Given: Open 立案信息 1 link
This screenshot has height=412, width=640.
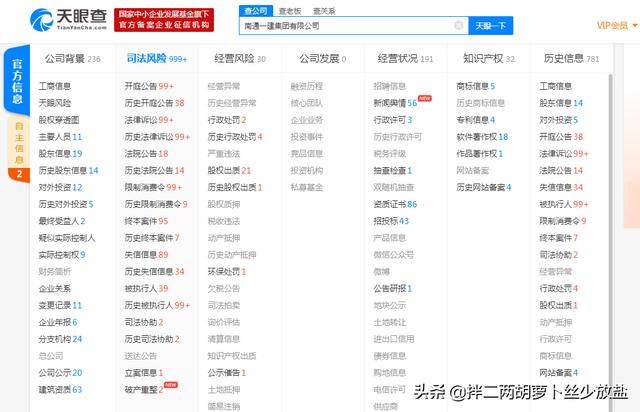Looking at the screenshot, I should pos(144,373).
